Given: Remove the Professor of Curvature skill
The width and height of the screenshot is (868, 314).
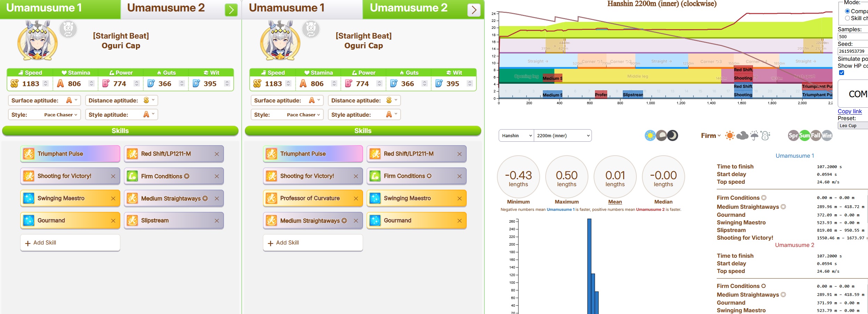Looking at the screenshot, I should [x=356, y=199].
